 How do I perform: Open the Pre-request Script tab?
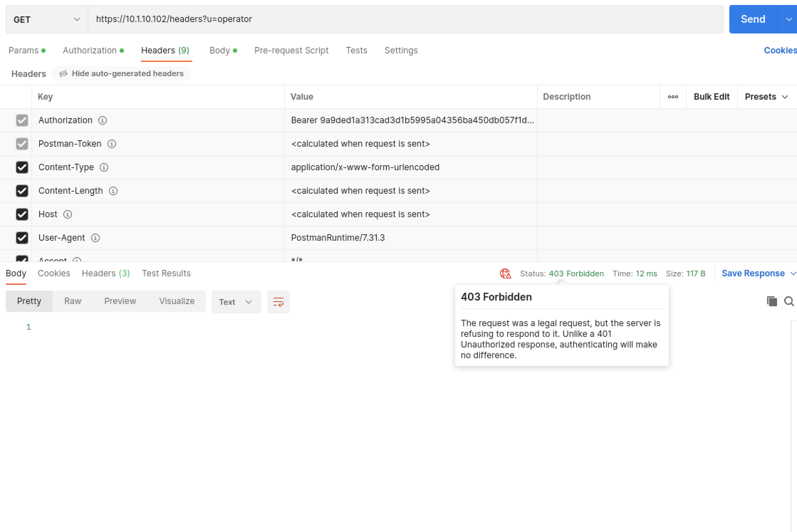pyautogui.click(x=291, y=51)
